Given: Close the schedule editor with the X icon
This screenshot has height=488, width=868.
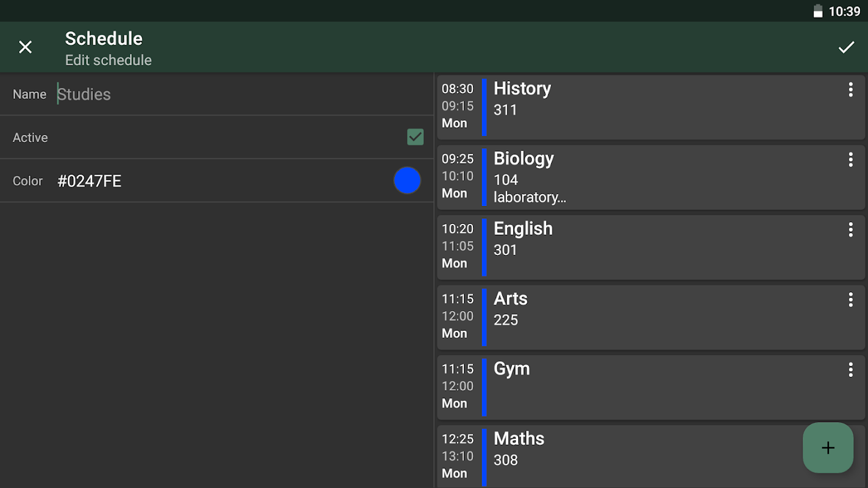Looking at the screenshot, I should tap(25, 47).
